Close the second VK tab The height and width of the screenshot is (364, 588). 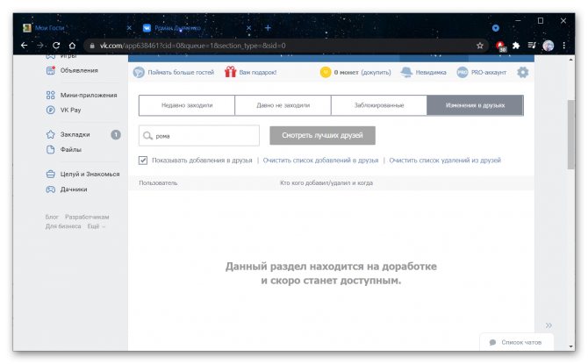pyautogui.click(x=248, y=28)
